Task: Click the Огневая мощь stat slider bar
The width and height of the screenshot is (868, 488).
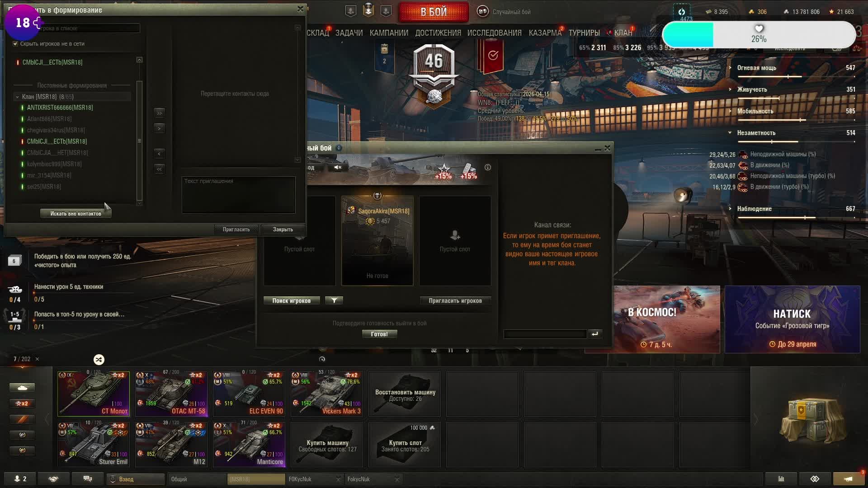Action: (x=796, y=77)
